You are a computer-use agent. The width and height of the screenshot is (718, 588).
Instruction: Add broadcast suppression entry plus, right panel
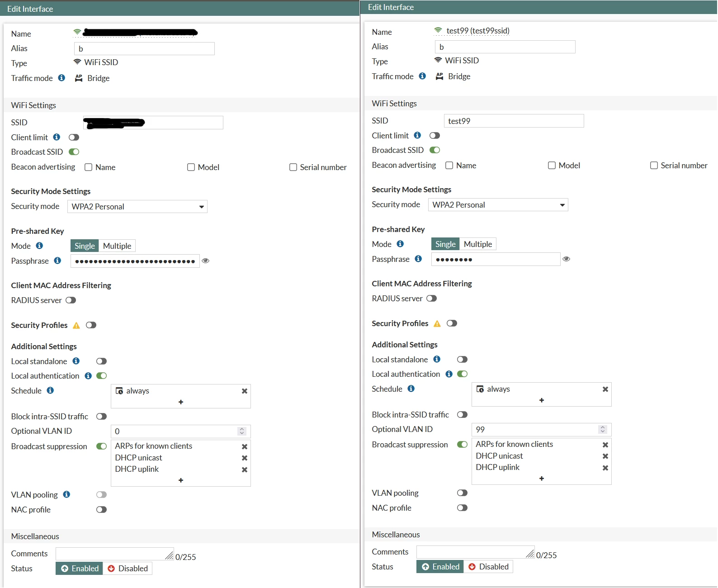[x=542, y=479]
